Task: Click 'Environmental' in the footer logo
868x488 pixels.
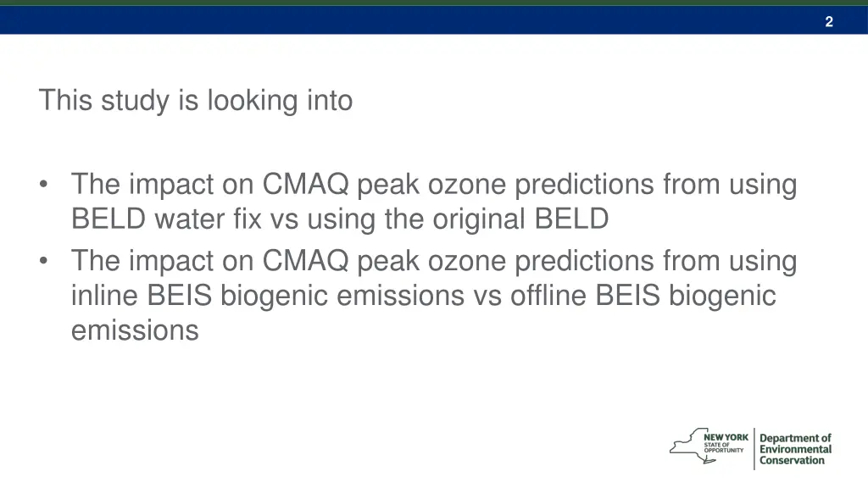Action: [795, 449]
